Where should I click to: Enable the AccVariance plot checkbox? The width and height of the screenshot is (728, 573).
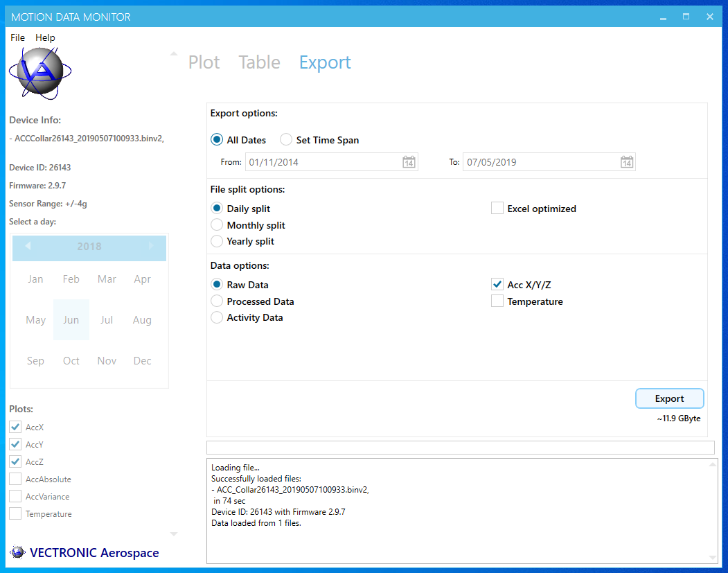(15, 496)
